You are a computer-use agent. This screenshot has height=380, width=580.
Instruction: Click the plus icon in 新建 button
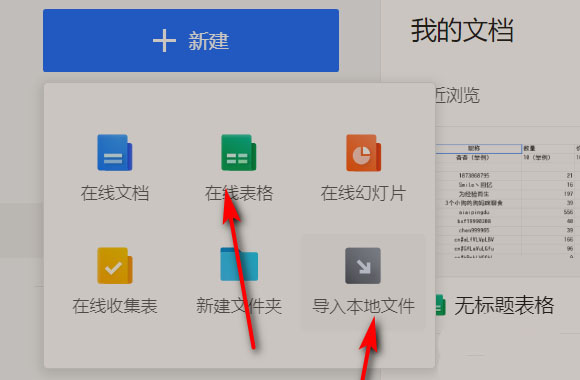(164, 41)
